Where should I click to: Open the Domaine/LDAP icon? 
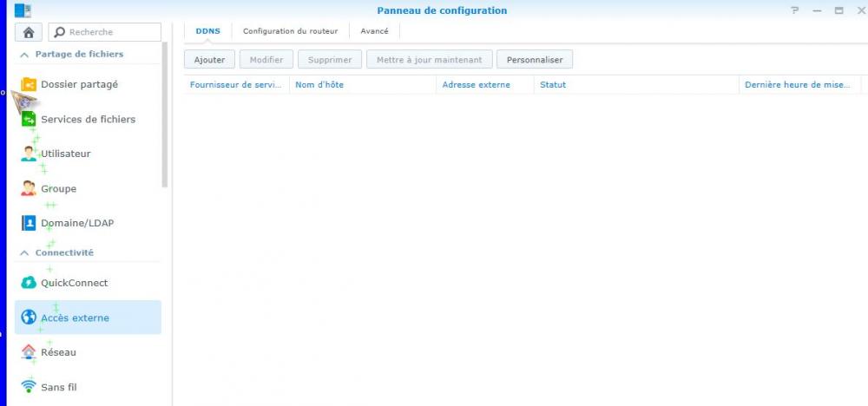click(x=29, y=223)
